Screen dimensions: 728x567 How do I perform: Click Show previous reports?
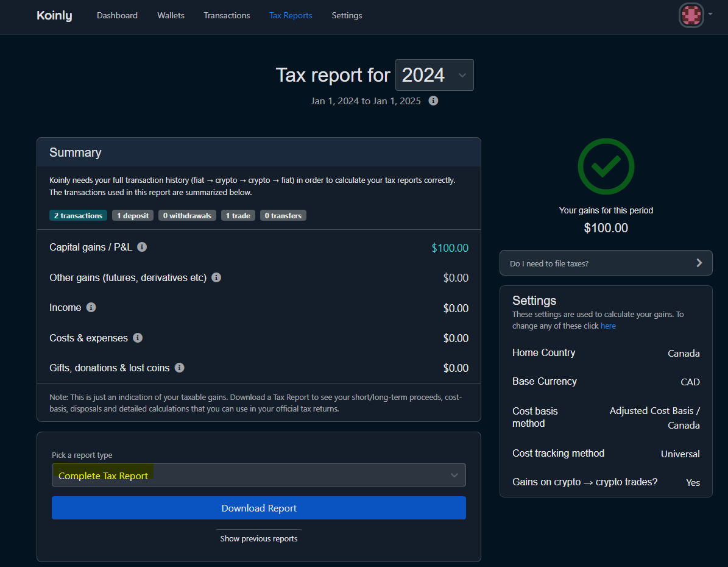258,539
